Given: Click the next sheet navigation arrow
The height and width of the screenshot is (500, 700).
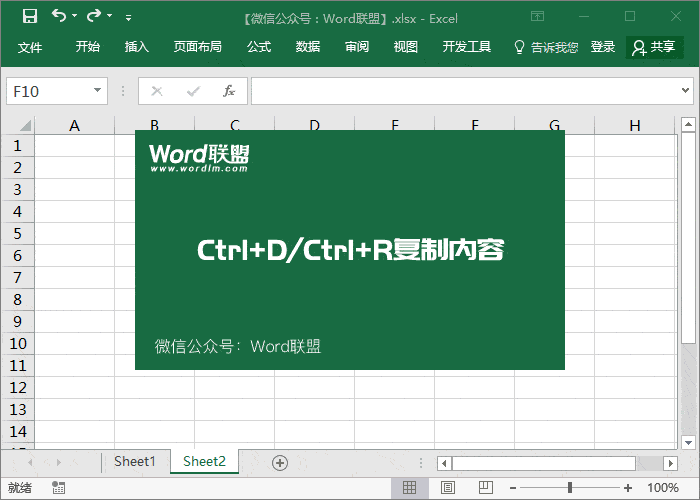Looking at the screenshot, I should click(x=58, y=462).
